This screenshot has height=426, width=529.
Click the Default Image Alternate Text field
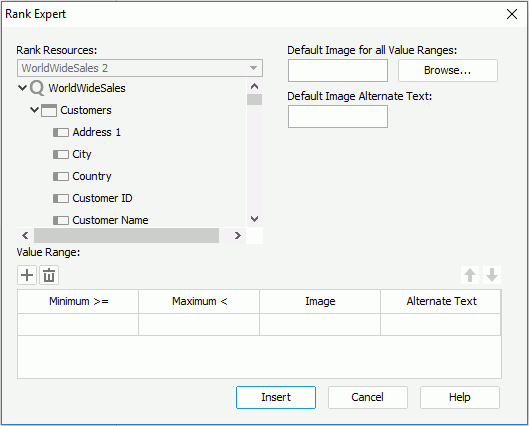pos(338,117)
